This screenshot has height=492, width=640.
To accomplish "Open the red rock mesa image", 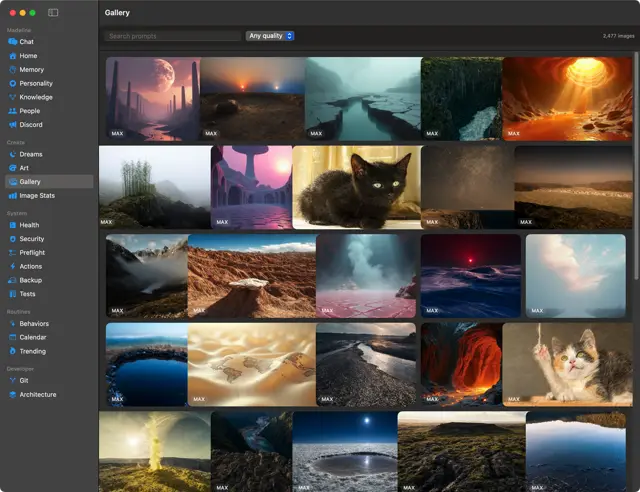I will tap(252, 276).
